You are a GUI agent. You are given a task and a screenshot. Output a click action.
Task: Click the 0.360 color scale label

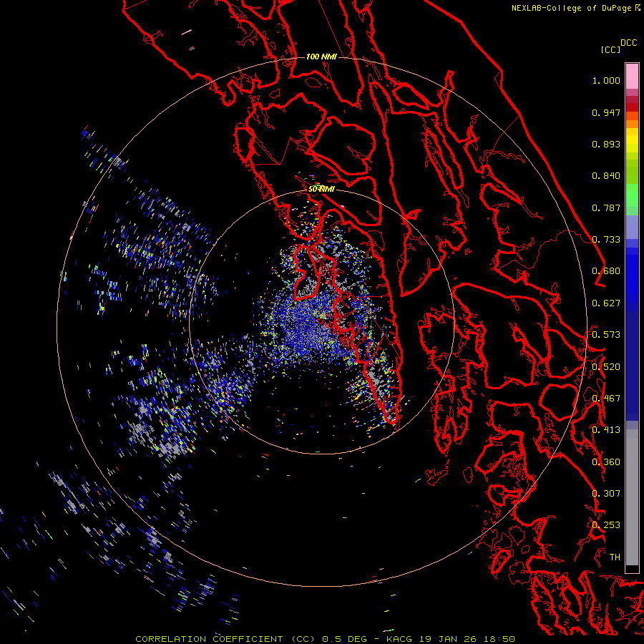coord(606,462)
